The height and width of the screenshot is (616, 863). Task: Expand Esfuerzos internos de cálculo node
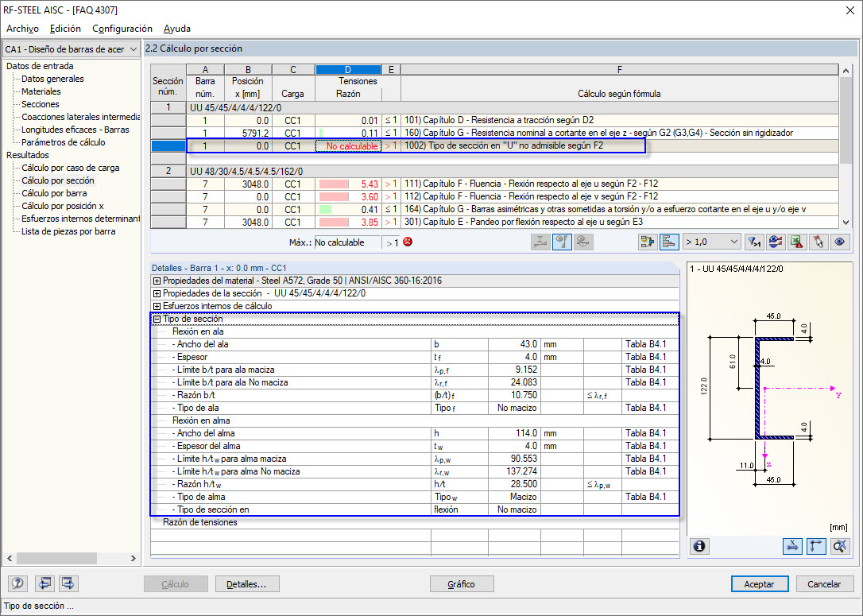pos(157,306)
